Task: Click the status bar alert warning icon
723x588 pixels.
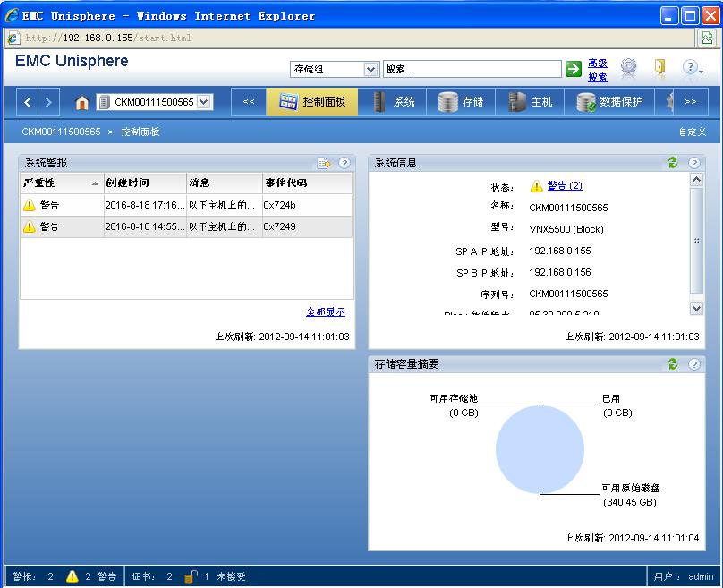Action: tap(72, 576)
